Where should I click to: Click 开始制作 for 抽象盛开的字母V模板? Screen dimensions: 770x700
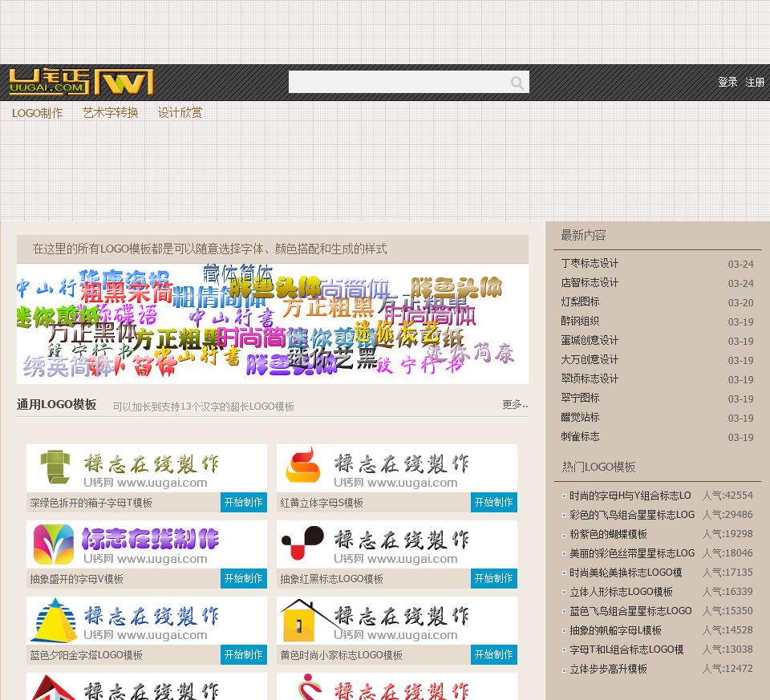coord(244,578)
